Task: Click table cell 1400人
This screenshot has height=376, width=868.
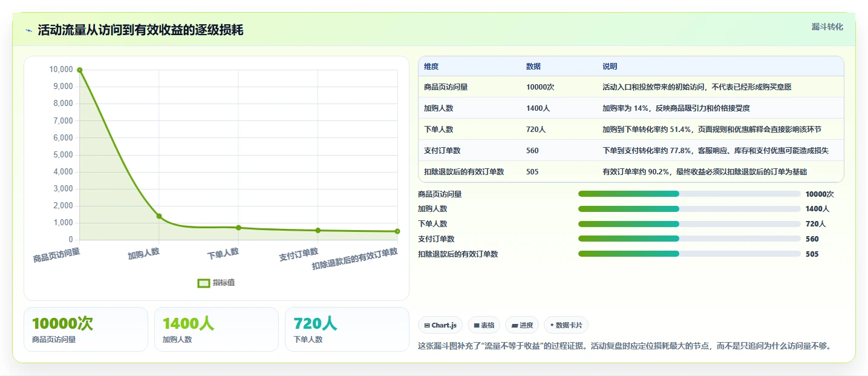Action: coord(538,108)
